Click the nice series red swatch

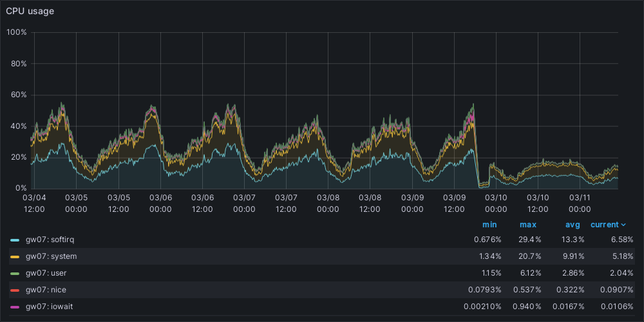pos(15,290)
